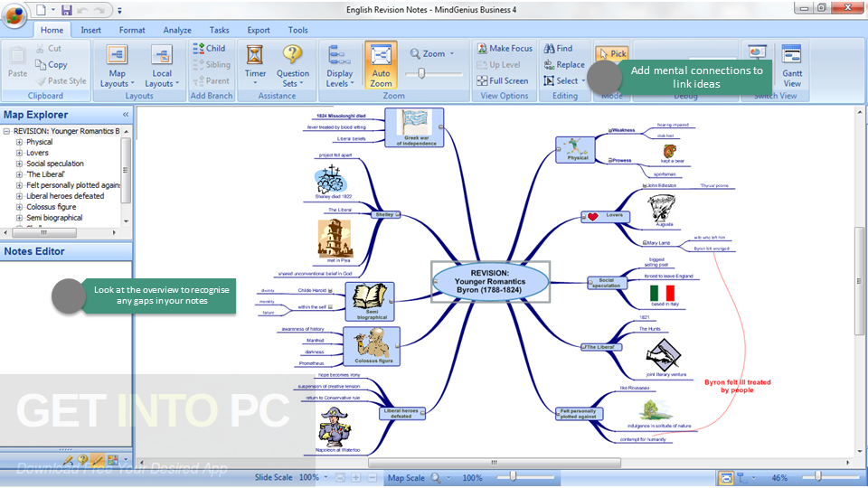This screenshot has height=488, width=868.
Task: Open the Analyze ribbon tab
Action: coord(177,30)
